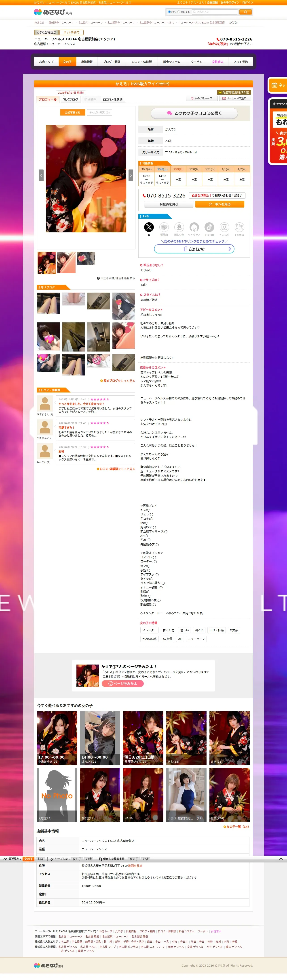Click avatar icon of reviewer tao
Screen dimensions: 287x980
[45, 451]
